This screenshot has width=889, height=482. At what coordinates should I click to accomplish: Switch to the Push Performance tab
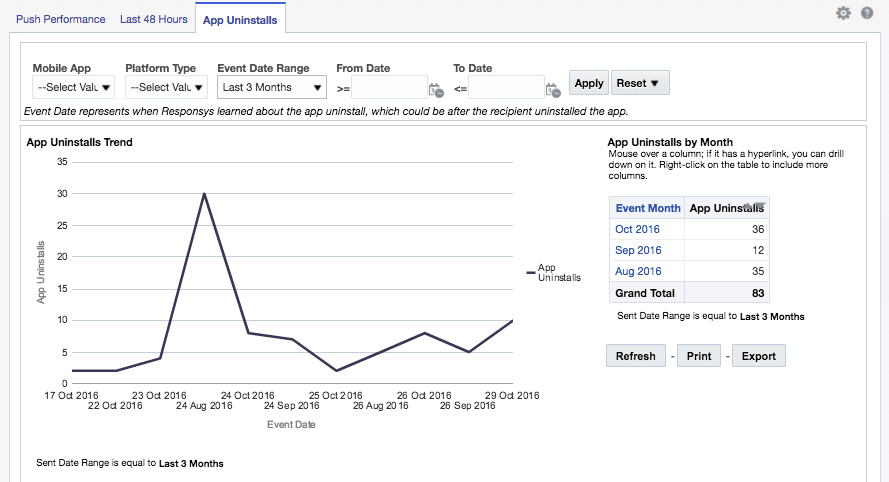pyautogui.click(x=60, y=19)
